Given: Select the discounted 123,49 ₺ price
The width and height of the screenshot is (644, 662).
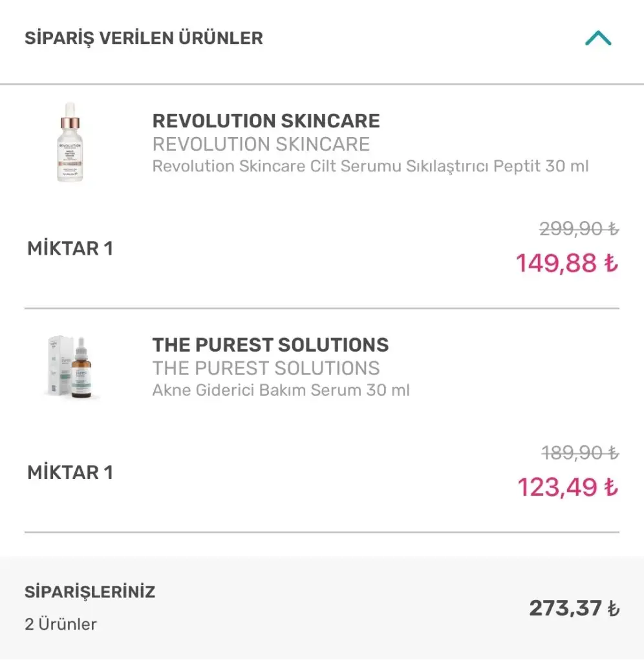Looking at the screenshot, I should pos(567,487).
